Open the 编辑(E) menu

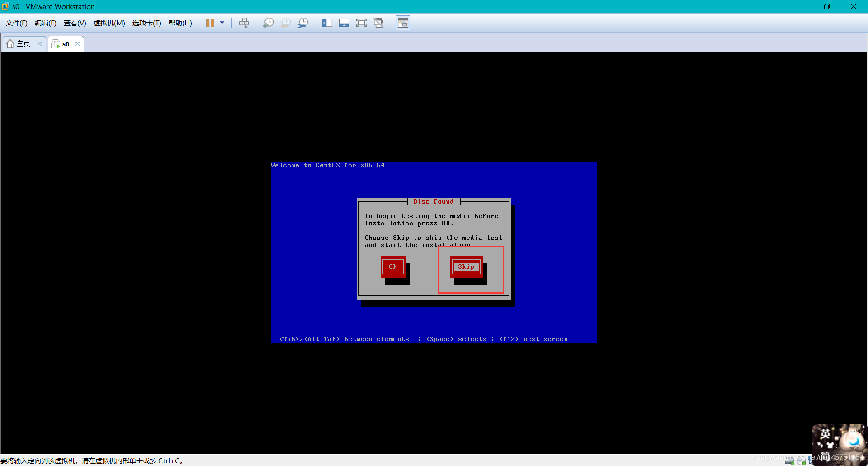pos(46,23)
